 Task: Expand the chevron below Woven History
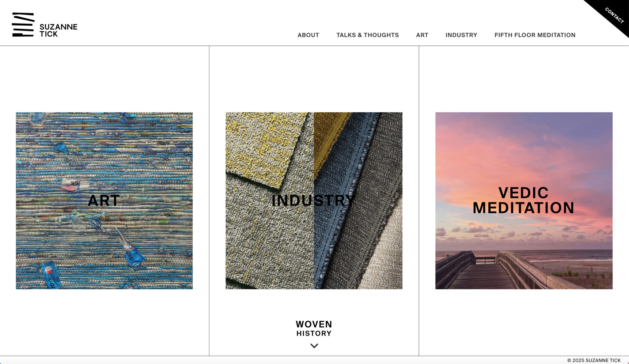[x=314, y=346]
